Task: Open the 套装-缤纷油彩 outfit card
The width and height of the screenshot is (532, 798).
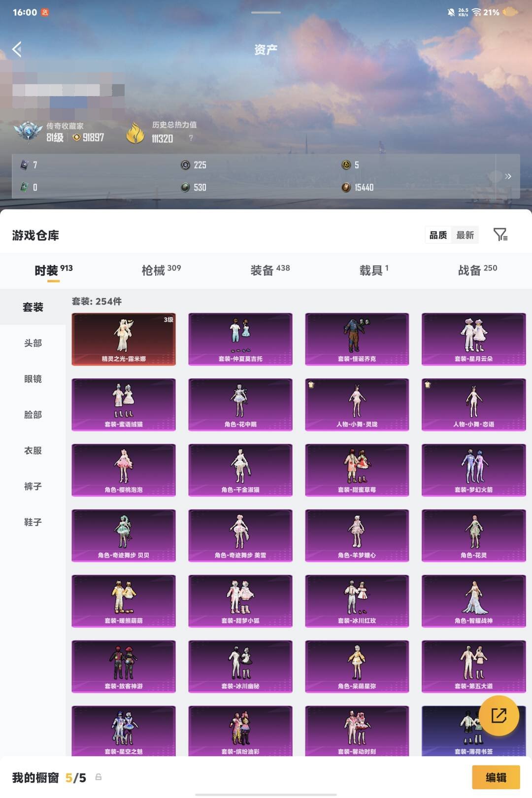Action: (x=240, y=731)
